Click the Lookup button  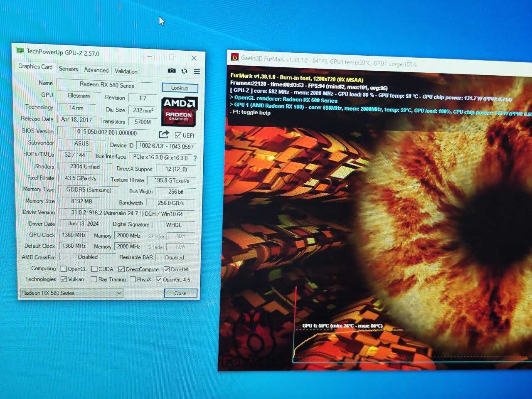pos(180,88)
